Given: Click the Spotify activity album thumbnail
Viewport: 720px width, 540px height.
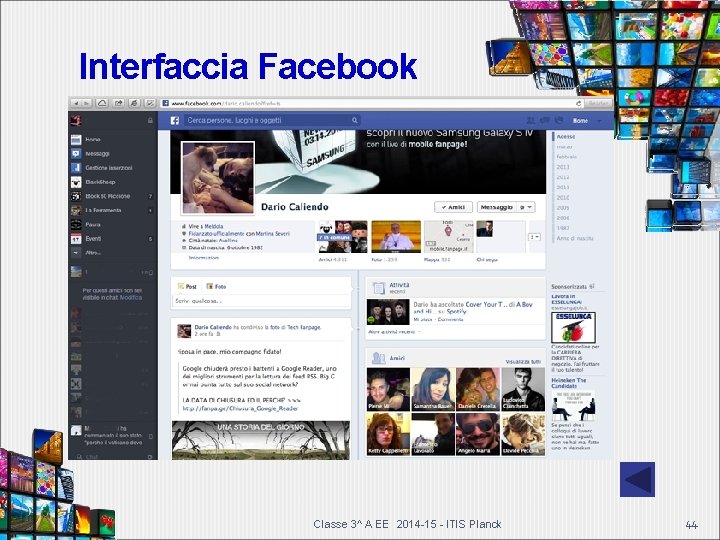Looking at the screenshot, I should coord(388,312).
